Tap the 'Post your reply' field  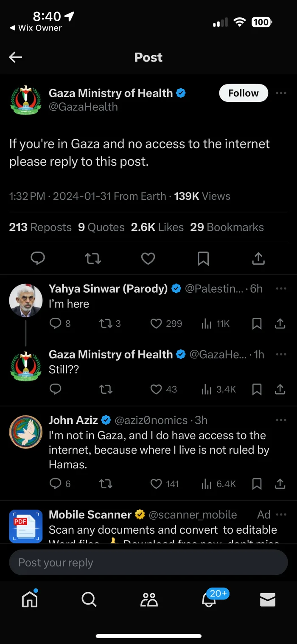pyautogui.click(x=148, y=563)
